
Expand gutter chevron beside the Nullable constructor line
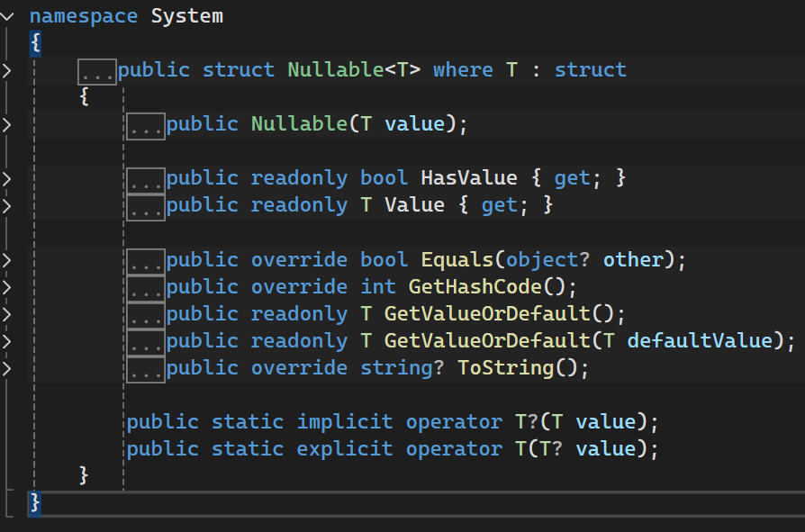(x=8, y=124)
